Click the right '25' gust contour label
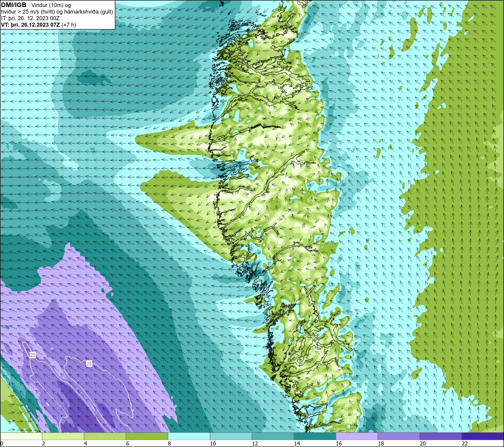The image size is (504, 447). tap(89, 363)
